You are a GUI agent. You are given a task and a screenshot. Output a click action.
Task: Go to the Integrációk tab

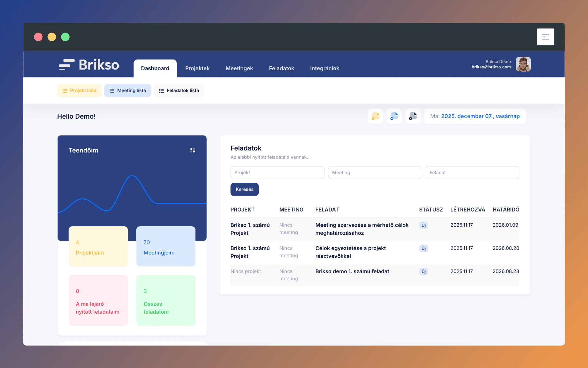point(324,68)
